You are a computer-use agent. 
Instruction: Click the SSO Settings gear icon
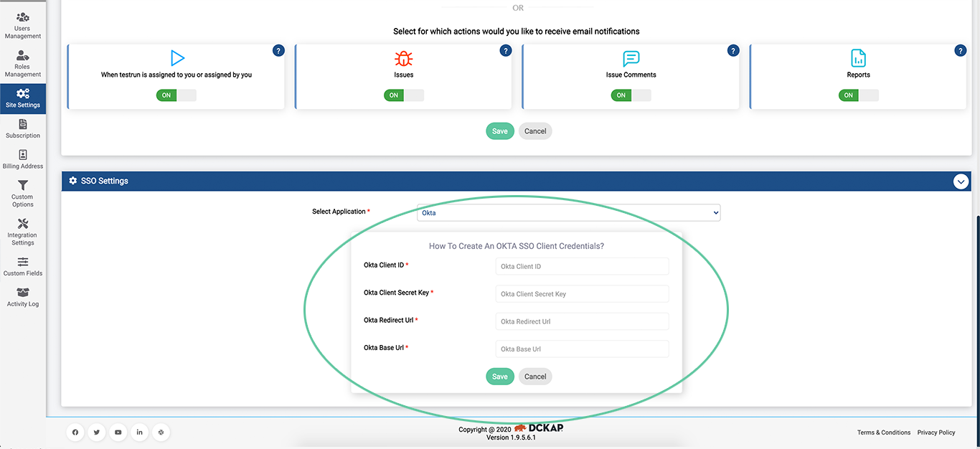[73, 181]
